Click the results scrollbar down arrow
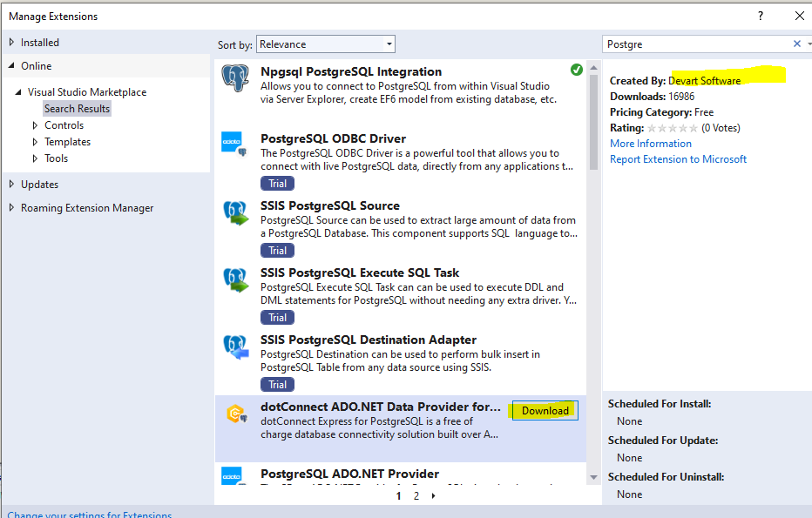 pyautogui.click(x=593, y=477)
